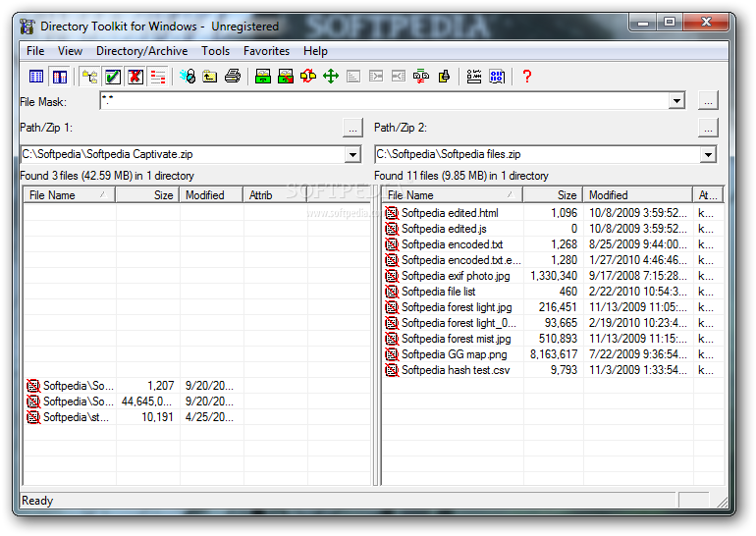This screenshot has height=536, width=756.
Task: Expand the File Mask dropdown arrow
Action: pyautogui.click(x=676, y=101)
